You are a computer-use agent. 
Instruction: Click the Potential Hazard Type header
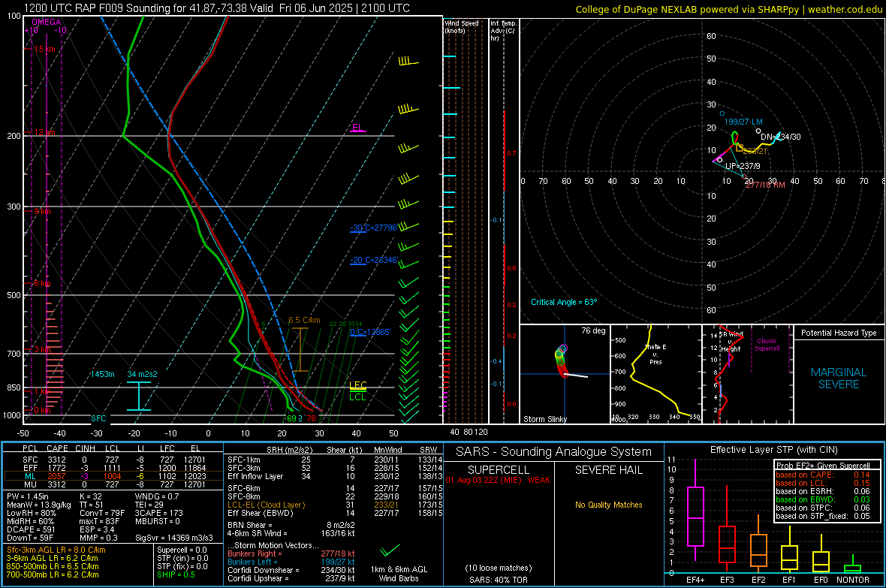pyautogui.click(x=839, y=333)
